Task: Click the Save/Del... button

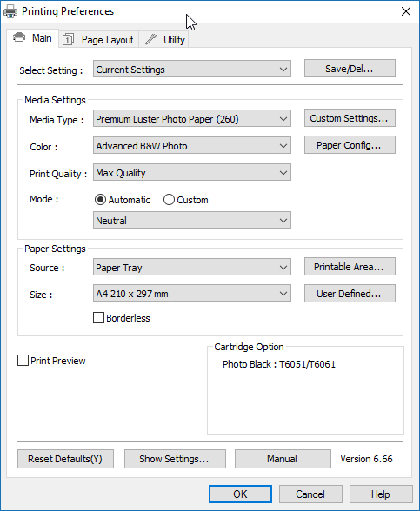Action: point(350,69)
